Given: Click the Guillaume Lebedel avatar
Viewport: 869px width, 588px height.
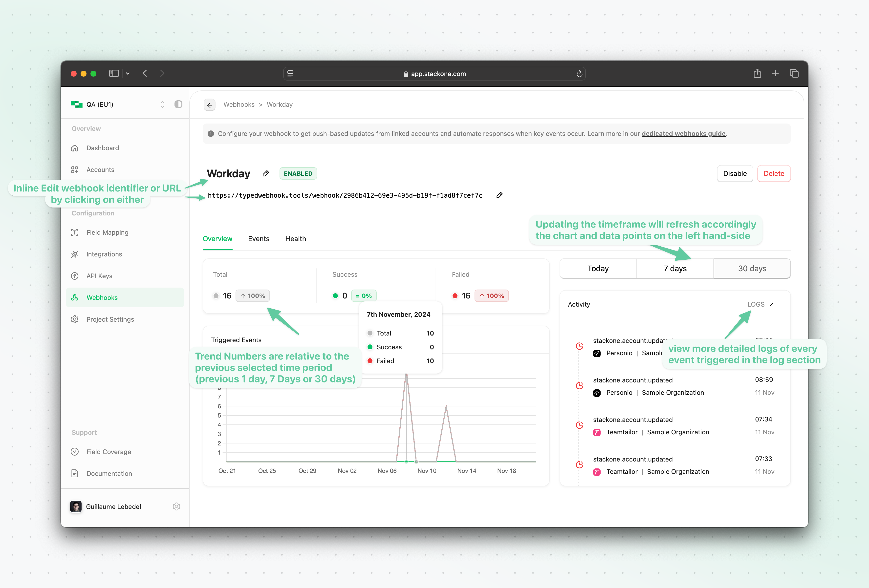Looking at the screenshot, I should (76, 506).
